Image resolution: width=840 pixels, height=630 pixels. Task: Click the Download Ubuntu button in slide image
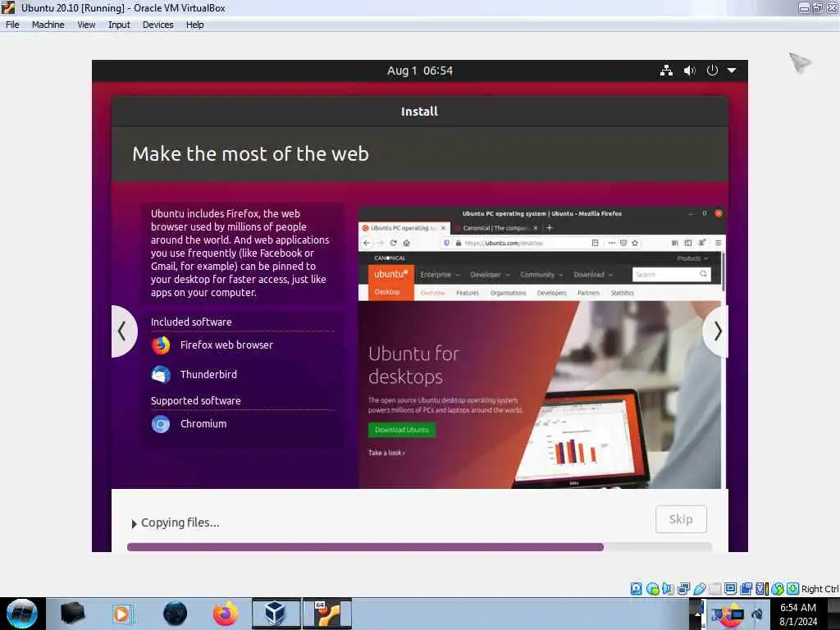coord(402,430)
